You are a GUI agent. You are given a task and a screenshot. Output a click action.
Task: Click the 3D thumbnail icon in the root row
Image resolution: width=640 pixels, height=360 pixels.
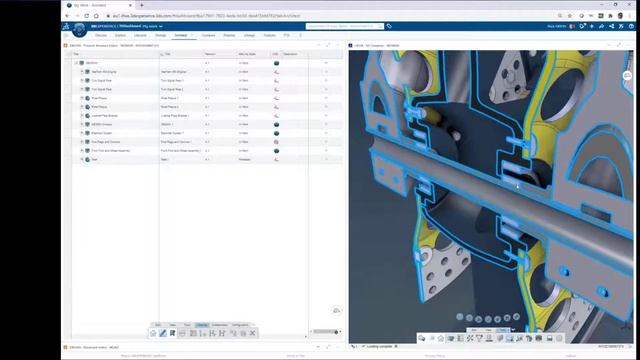(x=276, y=63)
